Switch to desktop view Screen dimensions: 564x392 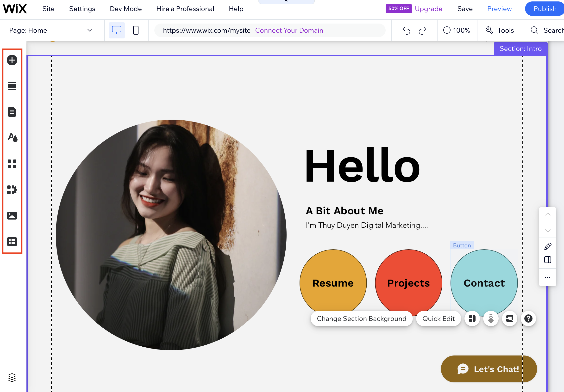pyautogui.click(x=117, y=30)
